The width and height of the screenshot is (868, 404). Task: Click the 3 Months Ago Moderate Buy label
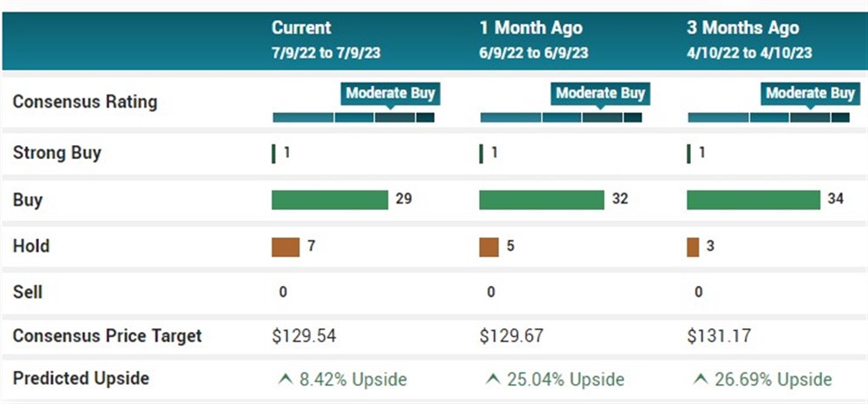[809, 93]
